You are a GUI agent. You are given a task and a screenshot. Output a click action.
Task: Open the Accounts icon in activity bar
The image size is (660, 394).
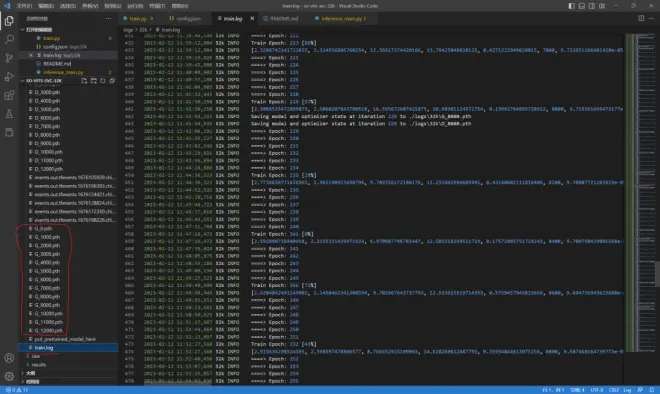(9, 358)
